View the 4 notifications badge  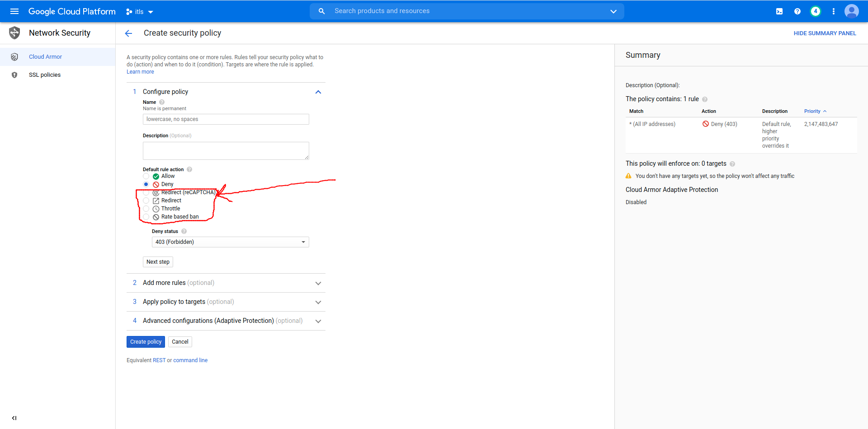[x=816, y=11]
